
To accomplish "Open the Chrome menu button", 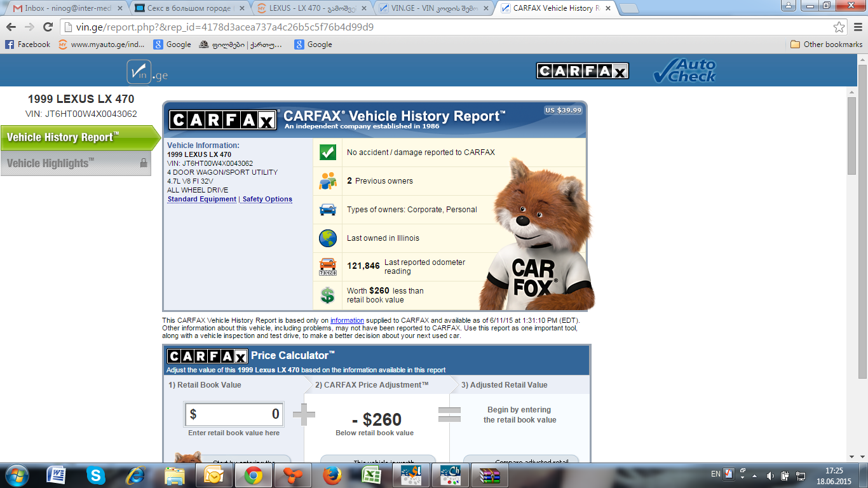I will point(857,27).
